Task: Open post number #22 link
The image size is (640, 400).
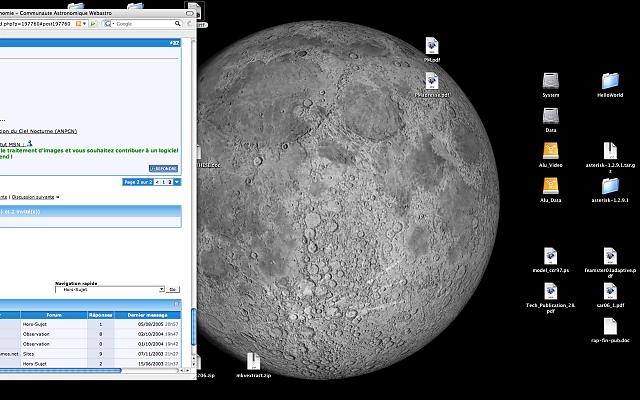Action: (x=174, y=43)
